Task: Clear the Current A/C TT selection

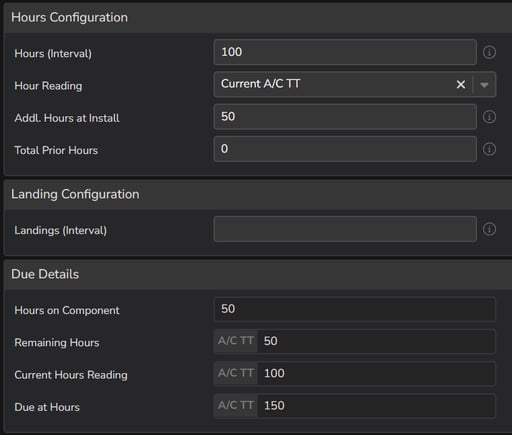Action: point(461,85)
